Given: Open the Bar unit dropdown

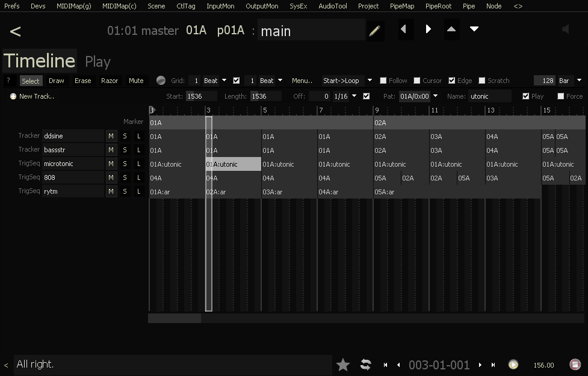Looking at the screenshot, I should point(579,81).
